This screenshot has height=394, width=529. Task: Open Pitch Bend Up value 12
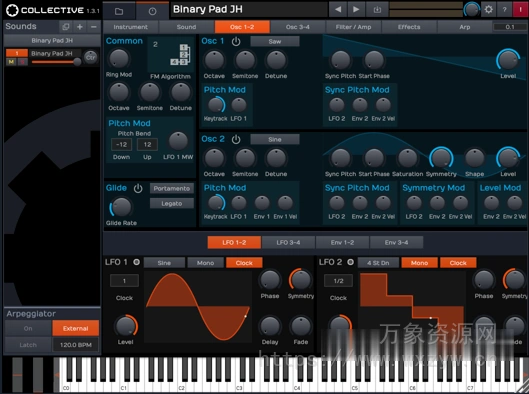pyautogui.click(x=147, y=145)
